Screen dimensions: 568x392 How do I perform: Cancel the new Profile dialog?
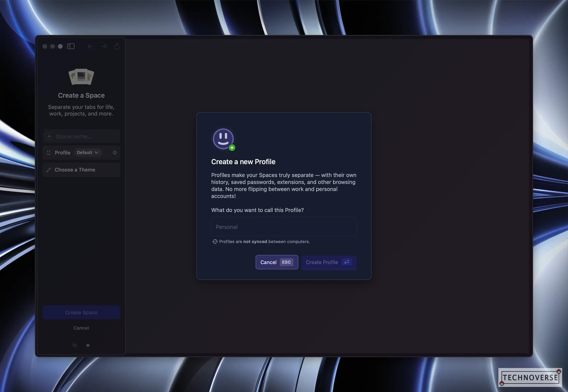coord(277,262)
